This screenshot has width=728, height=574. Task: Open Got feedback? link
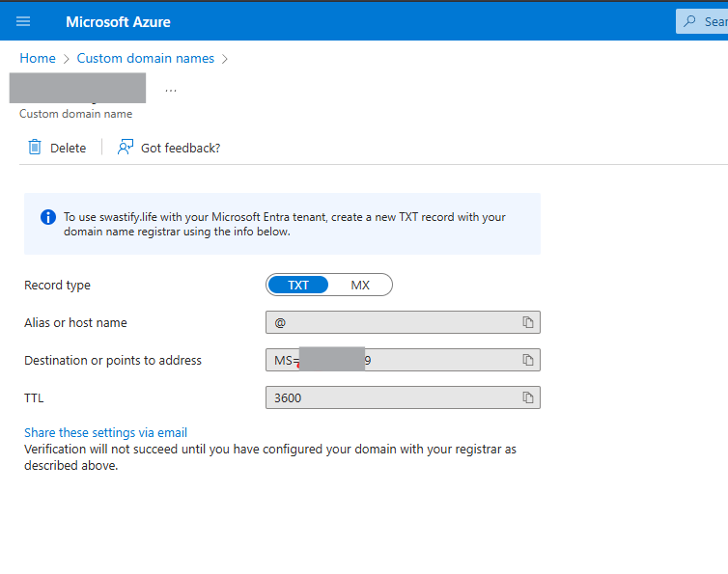(x=181, y=148)
